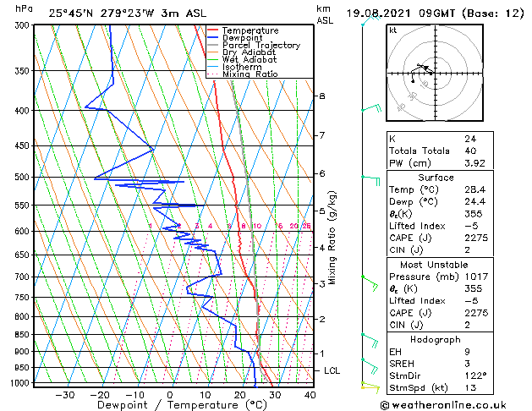
Task: Click the weatheronline.co.uk copyright text
Action: click(x=443, y=405)
